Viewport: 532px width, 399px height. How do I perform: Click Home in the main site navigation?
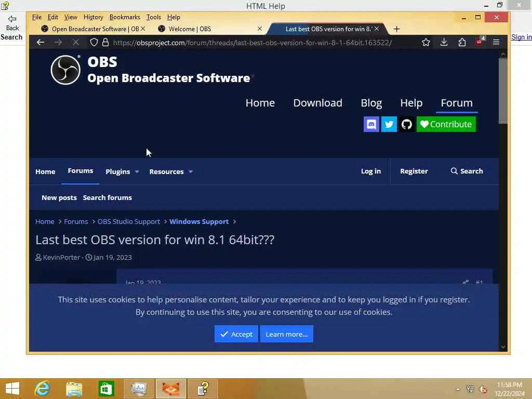pos(260,103)
